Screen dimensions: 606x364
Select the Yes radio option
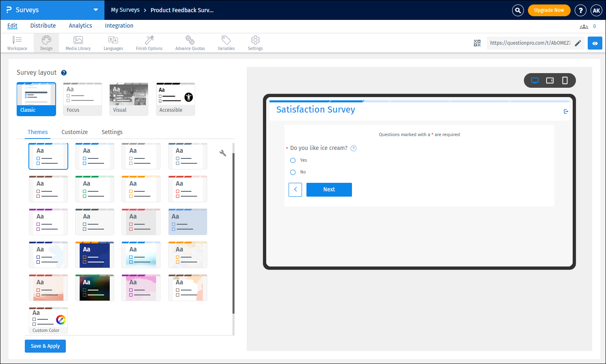(293, 160)
